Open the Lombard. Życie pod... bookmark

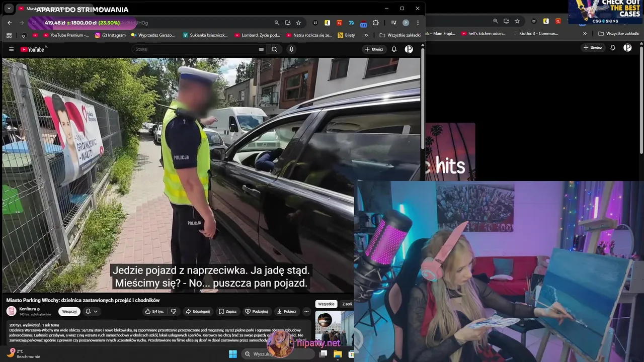(x=257, y=35)
